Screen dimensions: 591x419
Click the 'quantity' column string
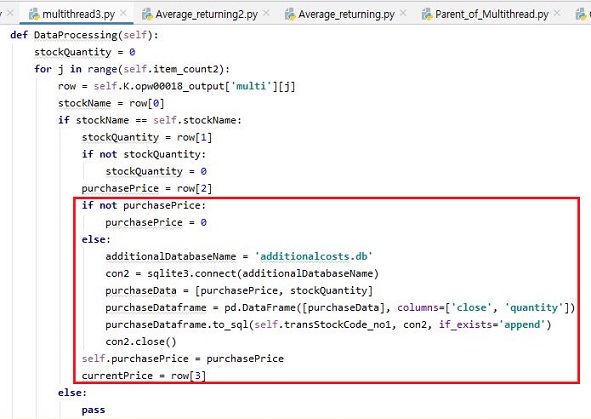[534, 307]
